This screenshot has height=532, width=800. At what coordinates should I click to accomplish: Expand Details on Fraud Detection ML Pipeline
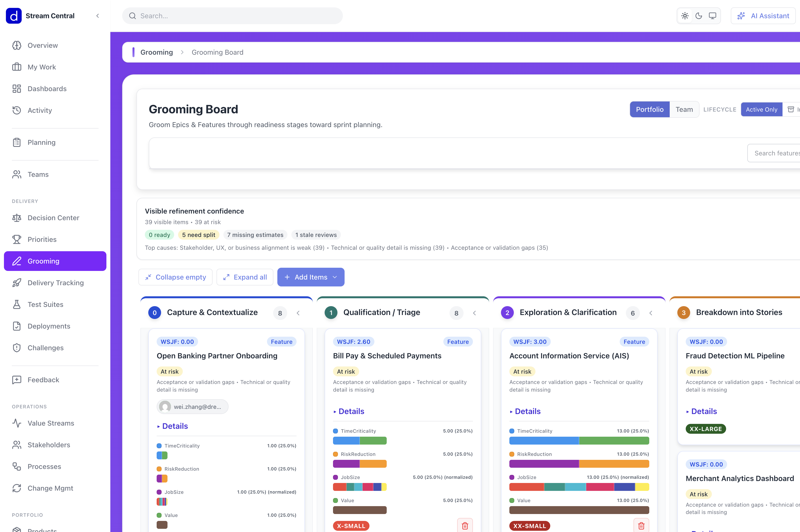[x=702, y=411]
